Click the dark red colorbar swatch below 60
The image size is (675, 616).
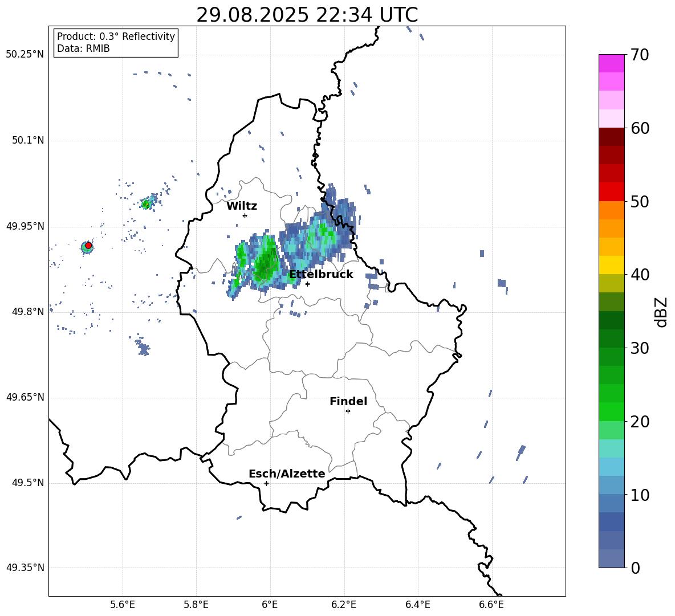point(611,136)
